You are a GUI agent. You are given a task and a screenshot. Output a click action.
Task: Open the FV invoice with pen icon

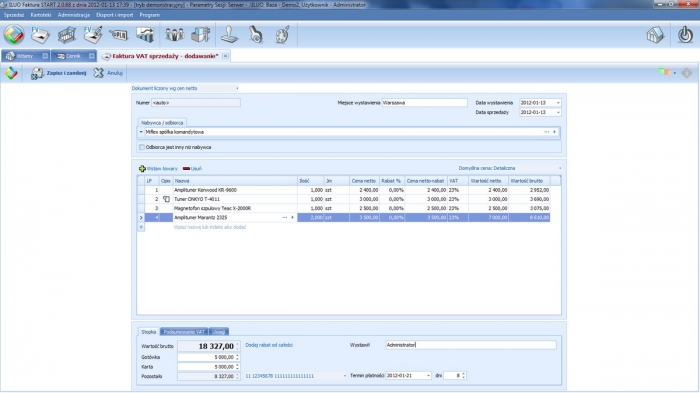93,35
